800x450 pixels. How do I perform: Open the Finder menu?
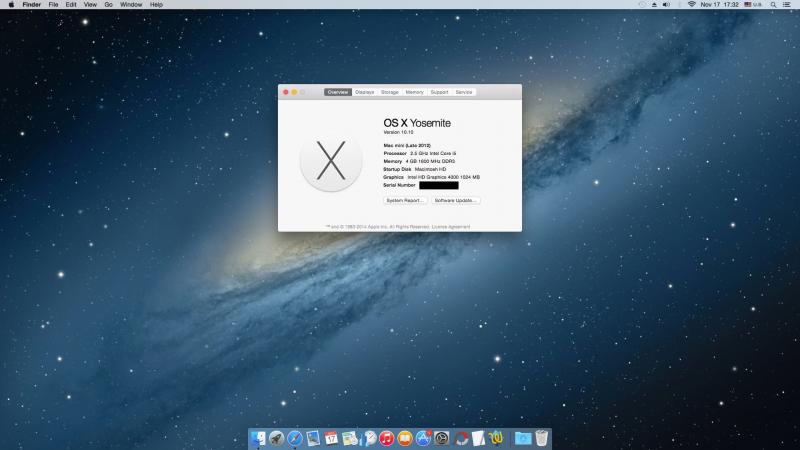[x=32, y=5]
